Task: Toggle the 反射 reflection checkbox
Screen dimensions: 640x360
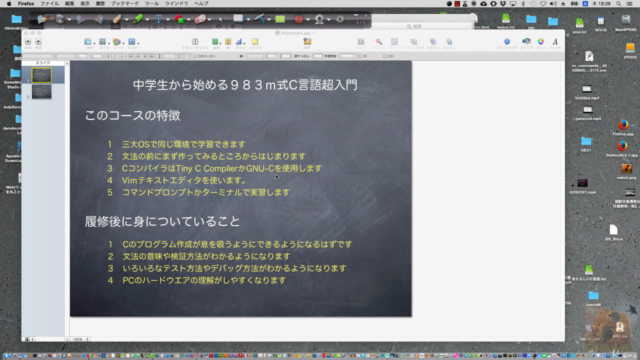Action: 385,56
